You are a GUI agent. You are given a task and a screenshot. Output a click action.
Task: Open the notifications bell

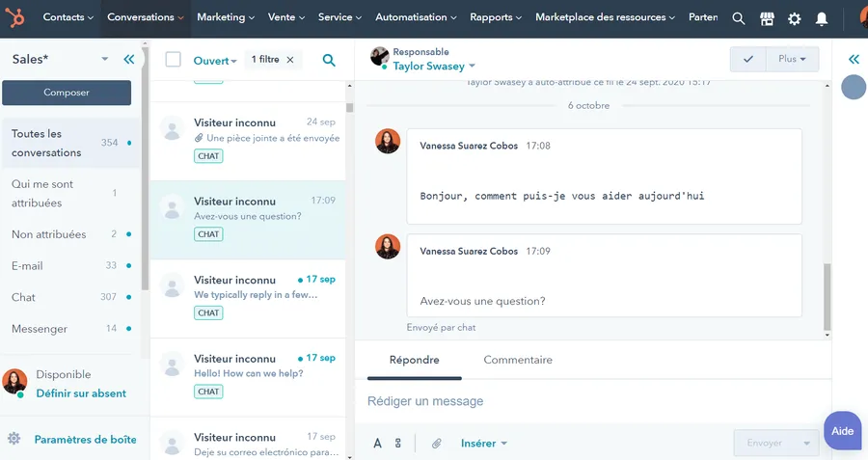click(x=822, y=18)
